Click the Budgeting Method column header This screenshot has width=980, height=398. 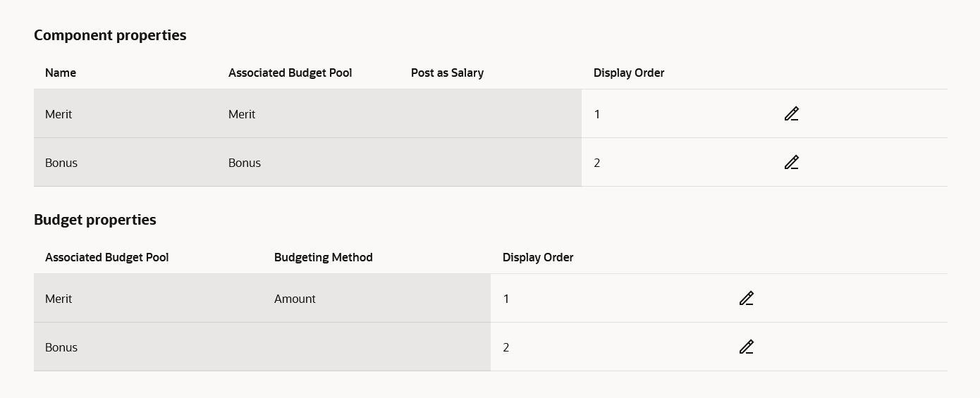click(x=323, y=257)
